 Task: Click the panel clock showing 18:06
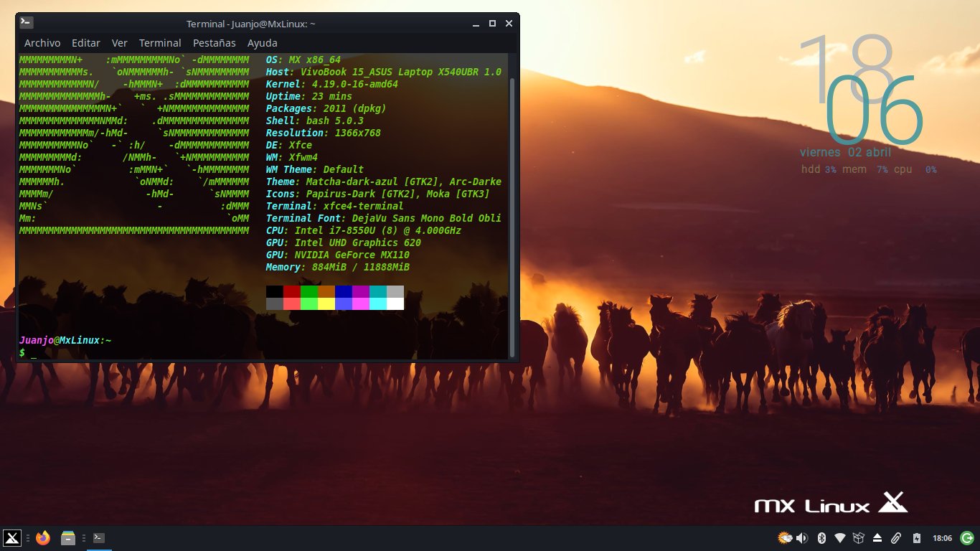pyautogui.click(x=942, y=538)
